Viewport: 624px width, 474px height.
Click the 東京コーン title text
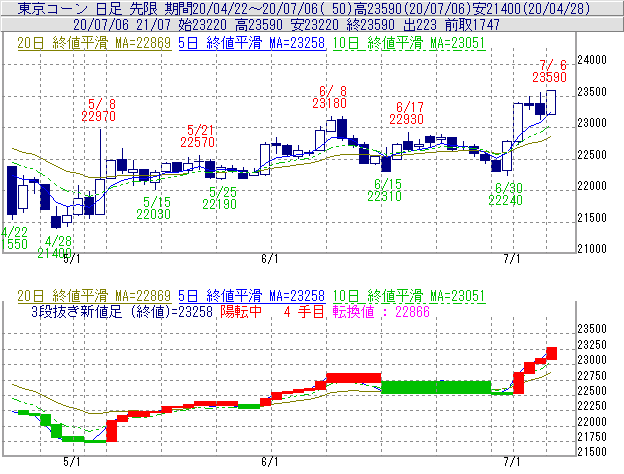point(53,8)
